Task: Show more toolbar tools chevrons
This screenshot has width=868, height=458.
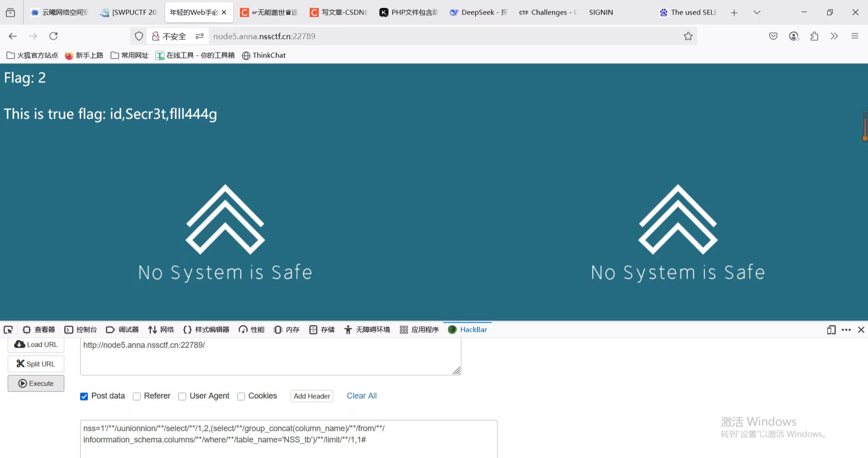Action: [x=834, y=36]
